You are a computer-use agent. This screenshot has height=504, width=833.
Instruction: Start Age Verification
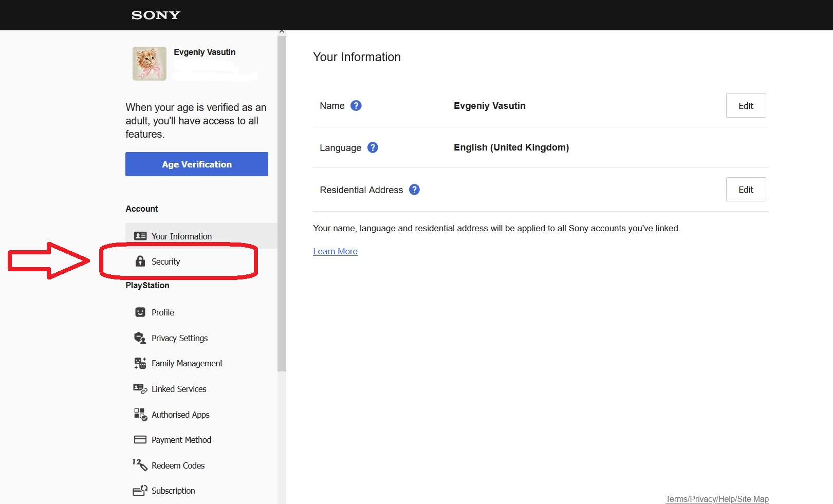[197, 164]
